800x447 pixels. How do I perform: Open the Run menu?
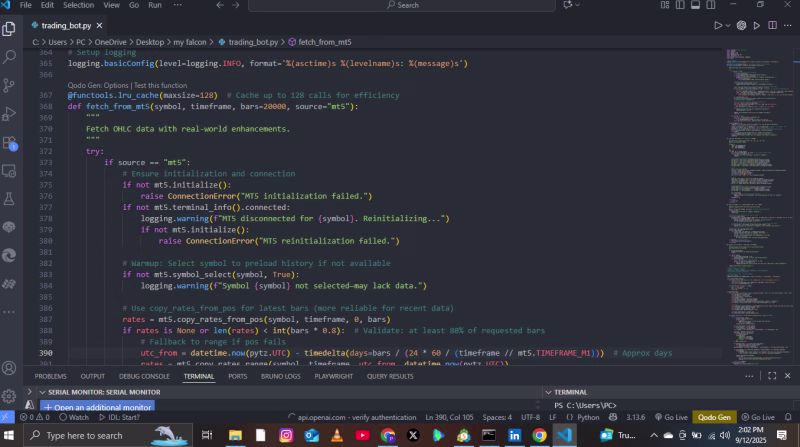(x=155, y=5)
